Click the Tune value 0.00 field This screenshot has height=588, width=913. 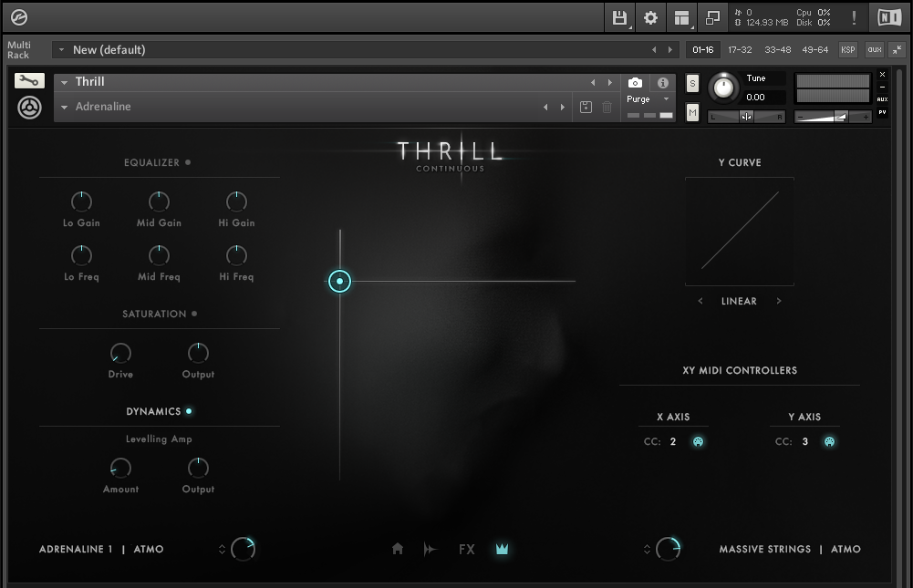764,98
